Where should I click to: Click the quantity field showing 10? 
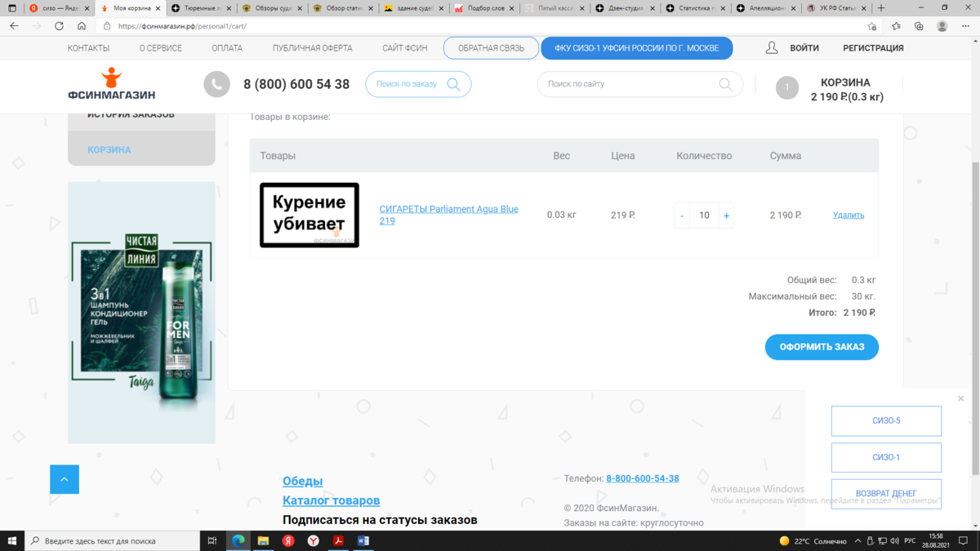pos(704,216)
